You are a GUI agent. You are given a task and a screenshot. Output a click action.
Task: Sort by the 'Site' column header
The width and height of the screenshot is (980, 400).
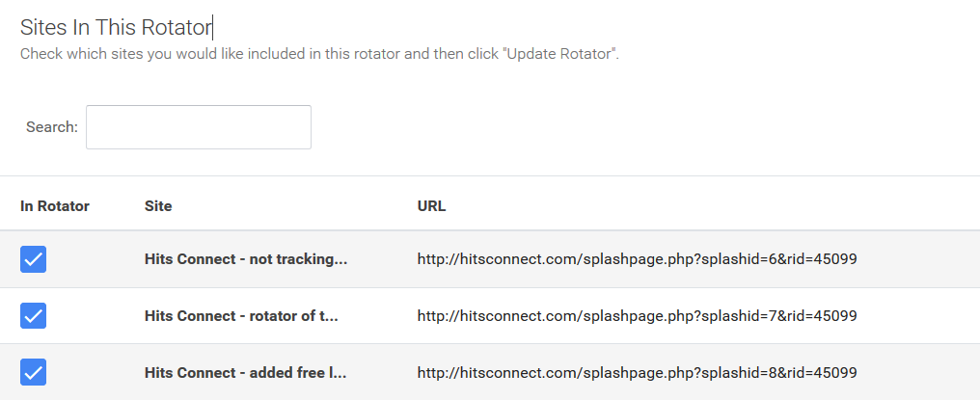coord(158,206)
